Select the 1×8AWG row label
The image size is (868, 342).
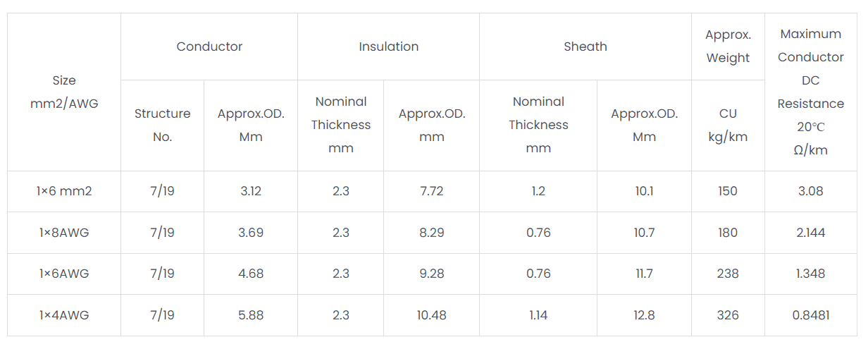click(64, 233)
